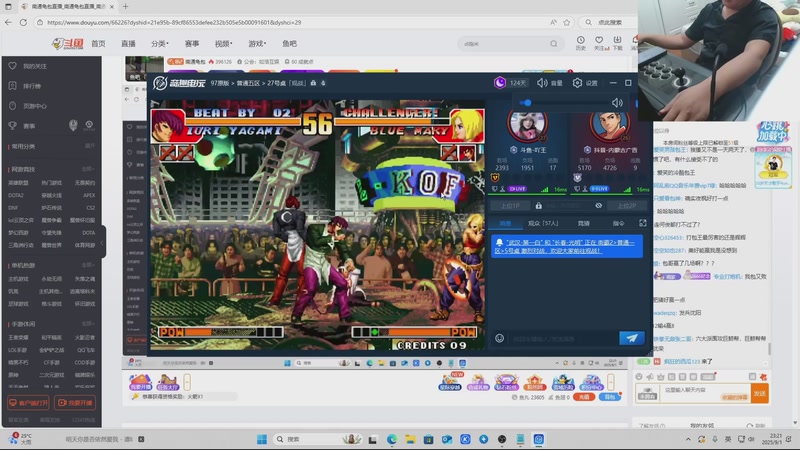The width and height of the screenshot is (800, 450).
Task: Click player 抖音-内蒙古广西 avatar
Action: [610, 124]
